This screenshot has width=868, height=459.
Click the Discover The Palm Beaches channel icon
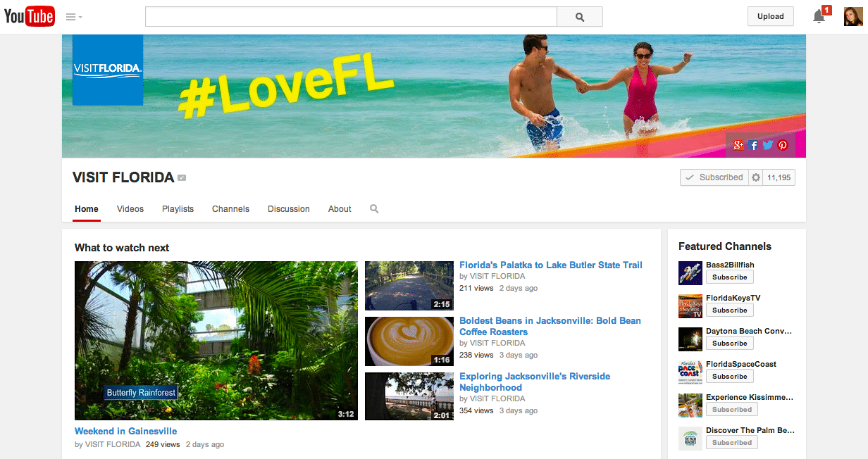[x=690, y=438]
